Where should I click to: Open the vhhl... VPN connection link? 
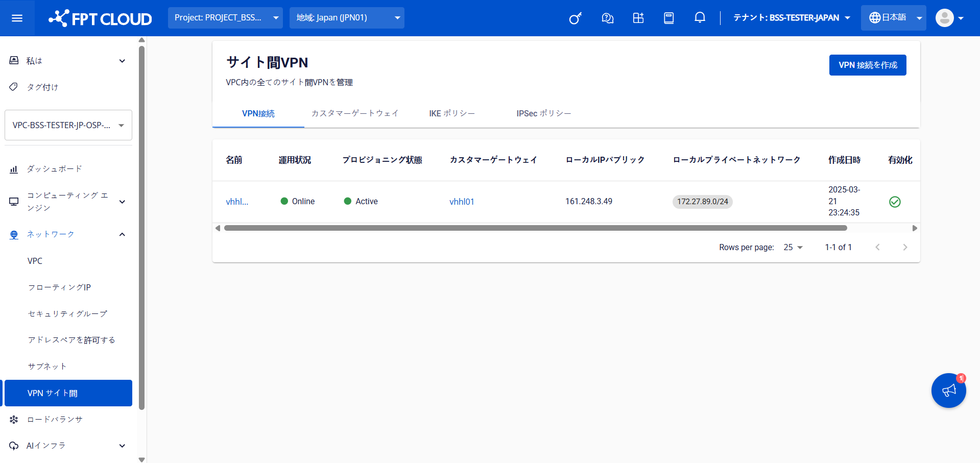237,202
